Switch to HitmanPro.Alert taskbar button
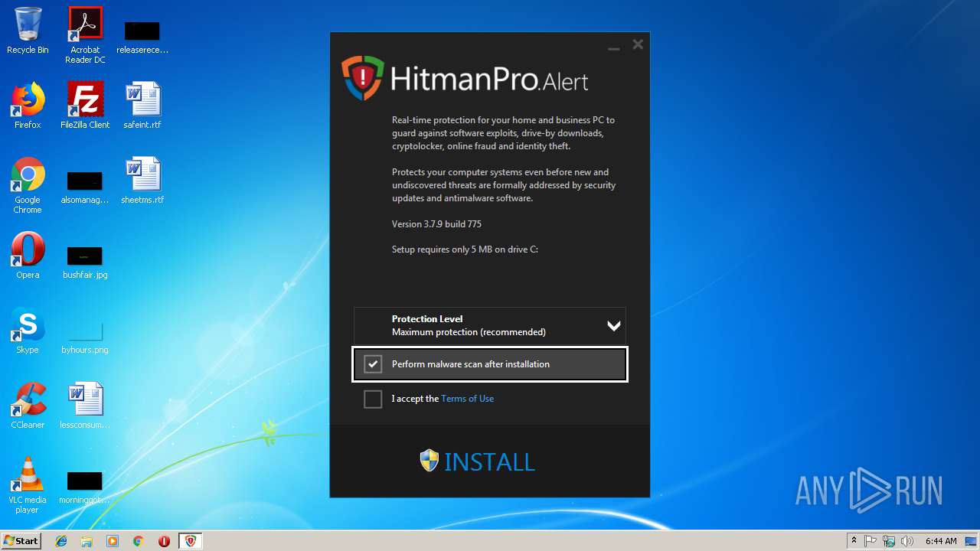 click(191, 541)
